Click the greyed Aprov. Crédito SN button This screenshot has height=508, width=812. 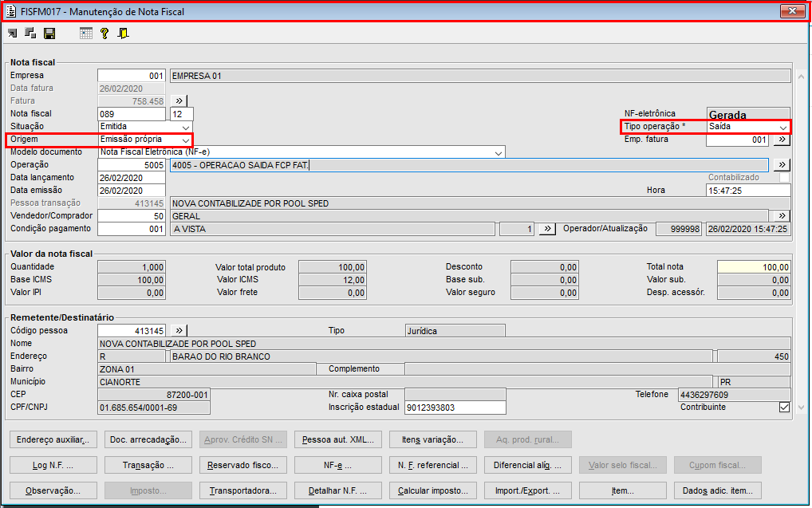pyautogui.click(x=242, y=439)
